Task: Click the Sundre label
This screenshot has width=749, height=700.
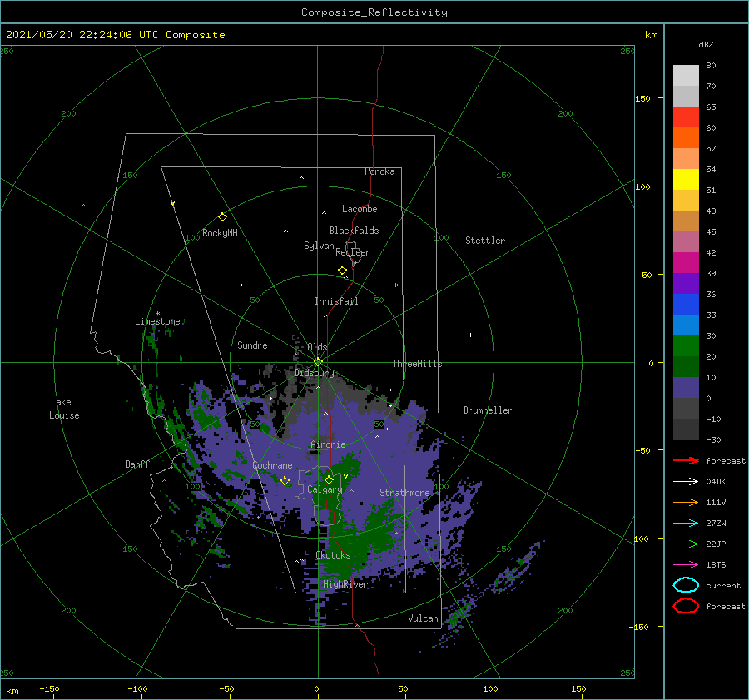Action: tap(252, 345)
